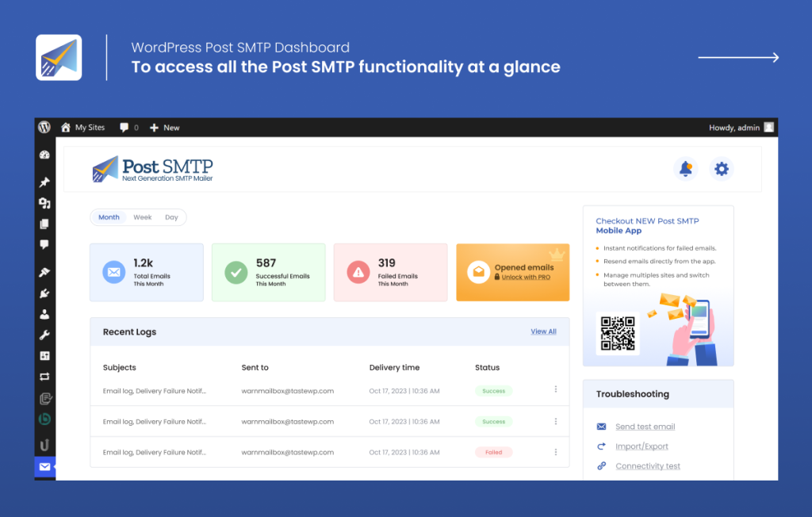Viewport: 812px width, 517px height.
Task: Select the Month view option
Action: click(109, 216)
